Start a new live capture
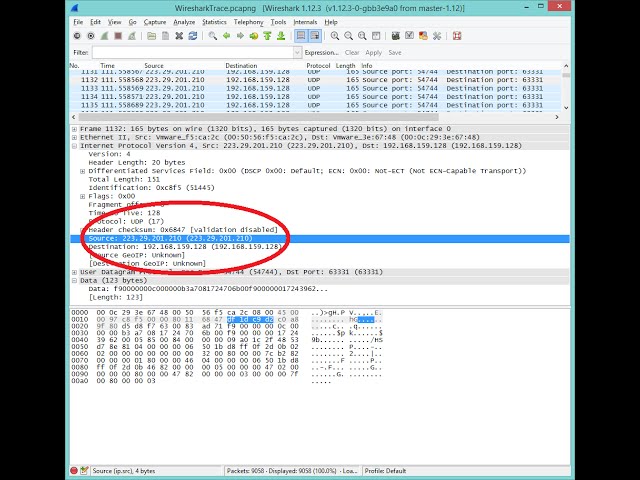 click(104, 36)
